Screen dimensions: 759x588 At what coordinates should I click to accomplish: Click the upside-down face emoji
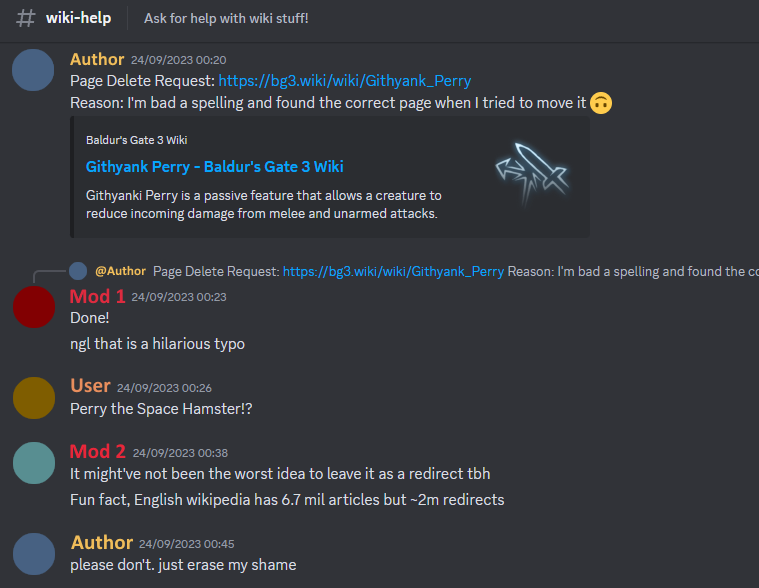[601, 103]
